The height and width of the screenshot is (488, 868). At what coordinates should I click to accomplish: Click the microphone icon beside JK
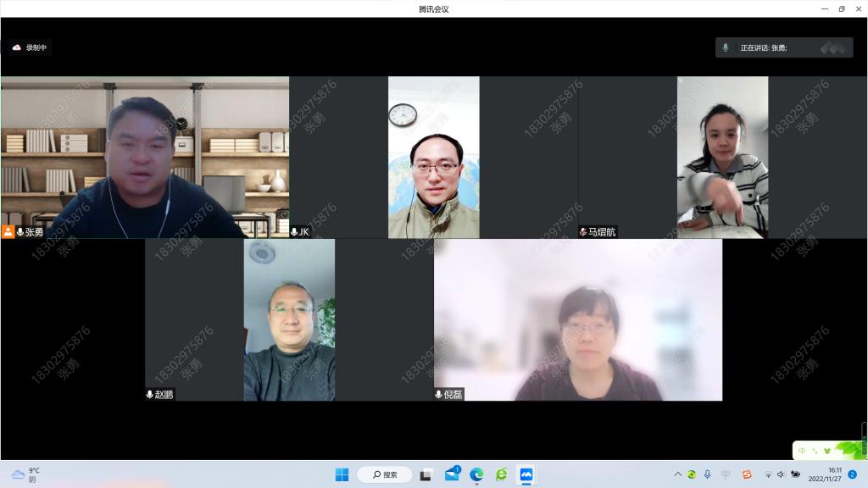294,232
